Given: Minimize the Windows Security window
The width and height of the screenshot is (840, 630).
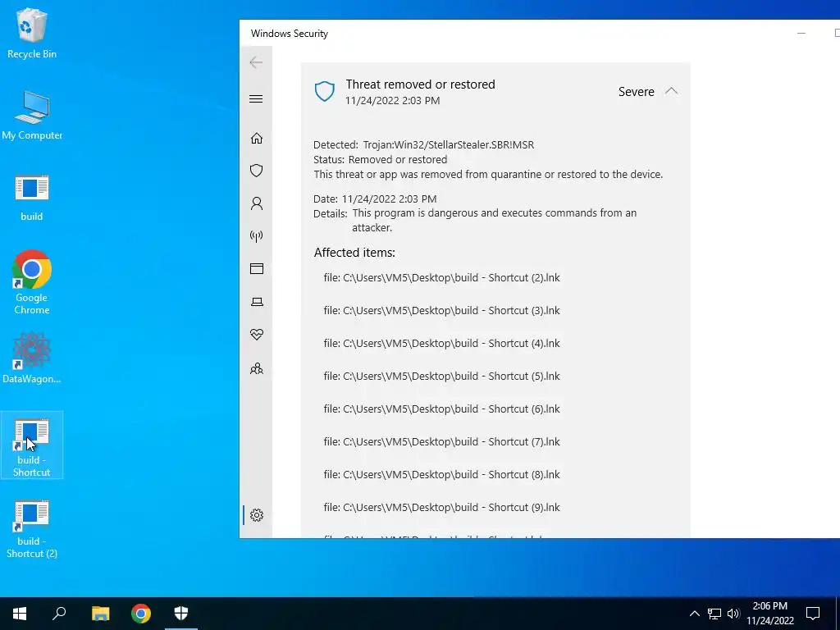Looking at the screenshot, I should tap(801, 33).
